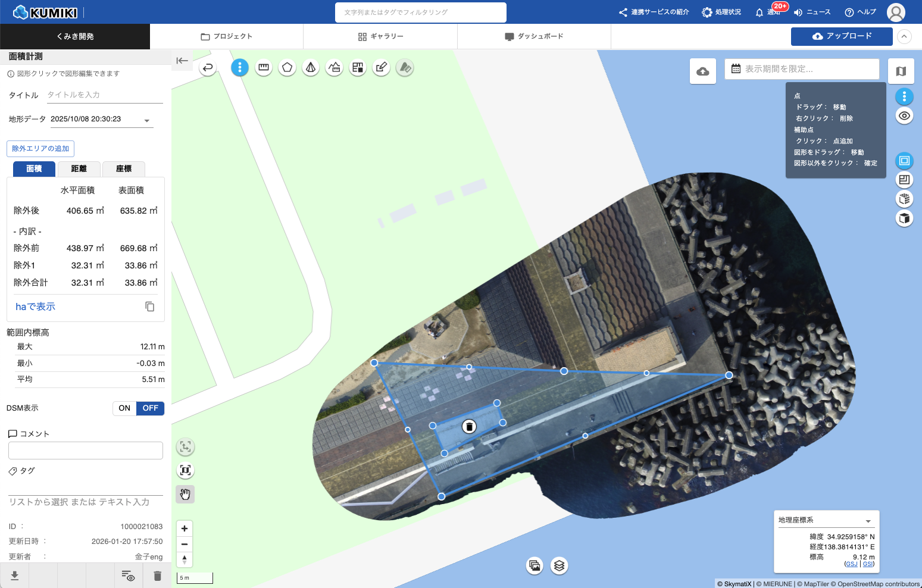Turn DSM display OFF
Image resolution: width=922 pixels, height=588 pixels.
pyautogui.click(x=151, y=408)
